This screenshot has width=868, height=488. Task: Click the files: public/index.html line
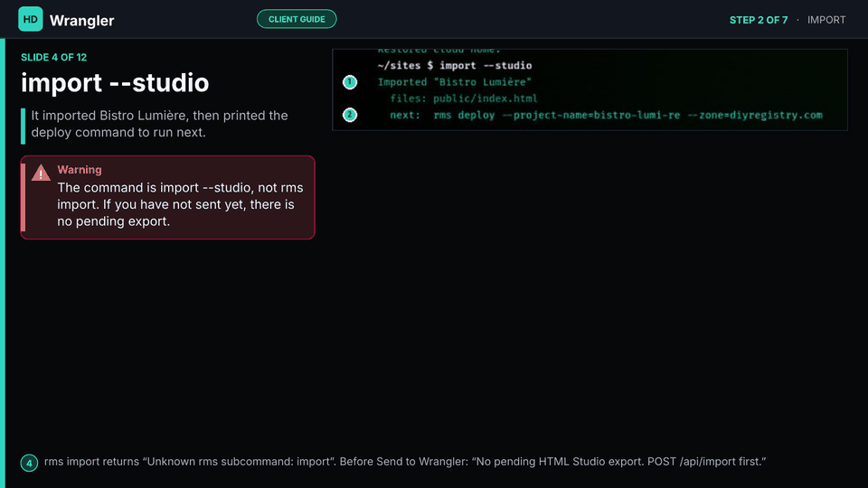coord(463,99)
